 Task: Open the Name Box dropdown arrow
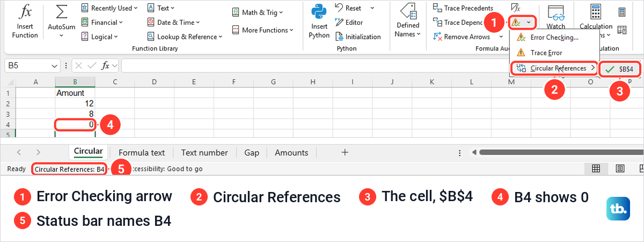(55, 66)
